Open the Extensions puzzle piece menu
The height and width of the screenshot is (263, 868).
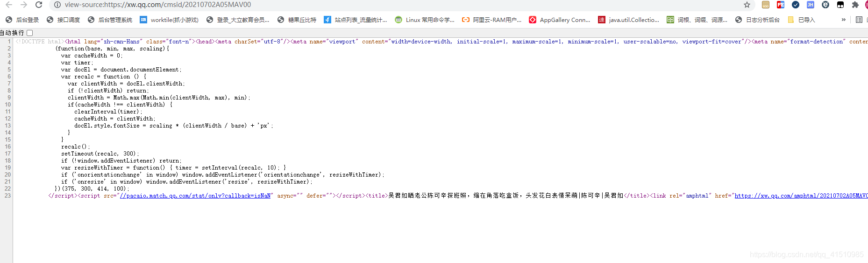tap(855, 5)
